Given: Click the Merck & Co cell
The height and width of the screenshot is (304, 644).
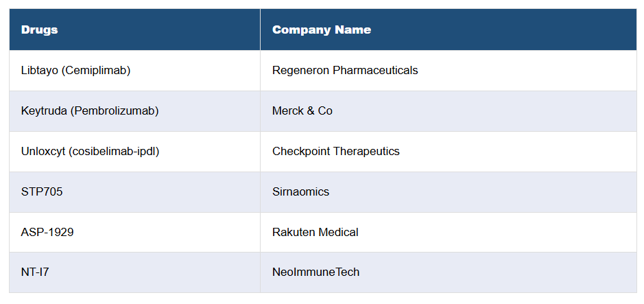Looking at the screenshot, I should point(302,111).
